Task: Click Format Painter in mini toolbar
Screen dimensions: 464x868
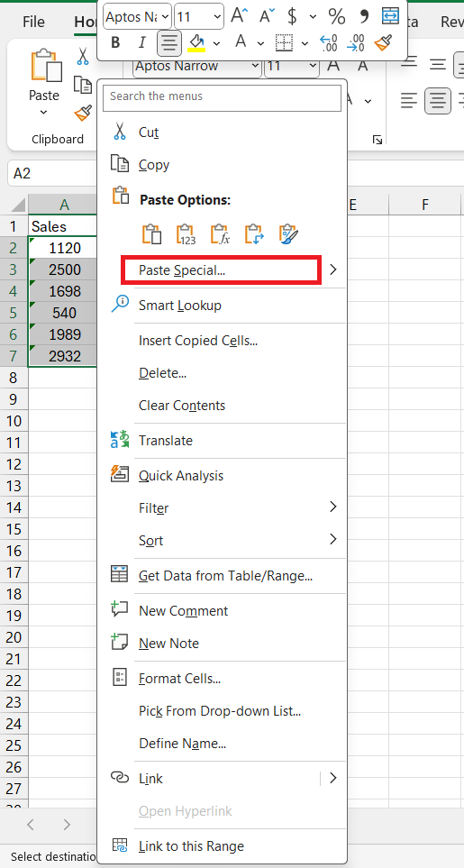Action: pyautogui.click(x=383, y=42)
